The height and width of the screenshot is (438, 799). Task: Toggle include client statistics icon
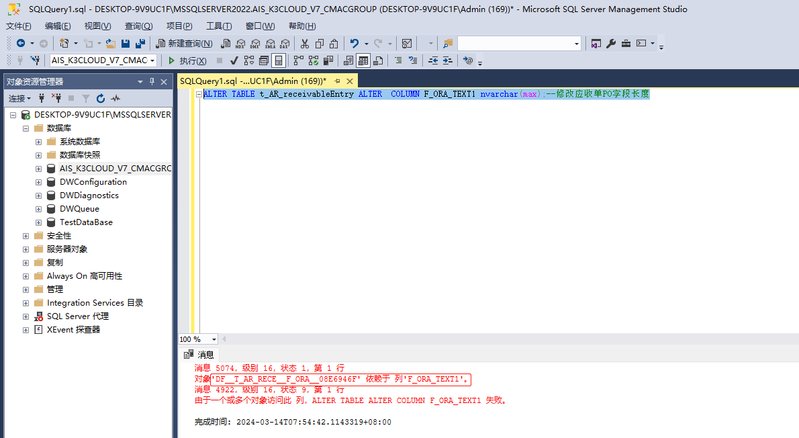click(328, 61)
